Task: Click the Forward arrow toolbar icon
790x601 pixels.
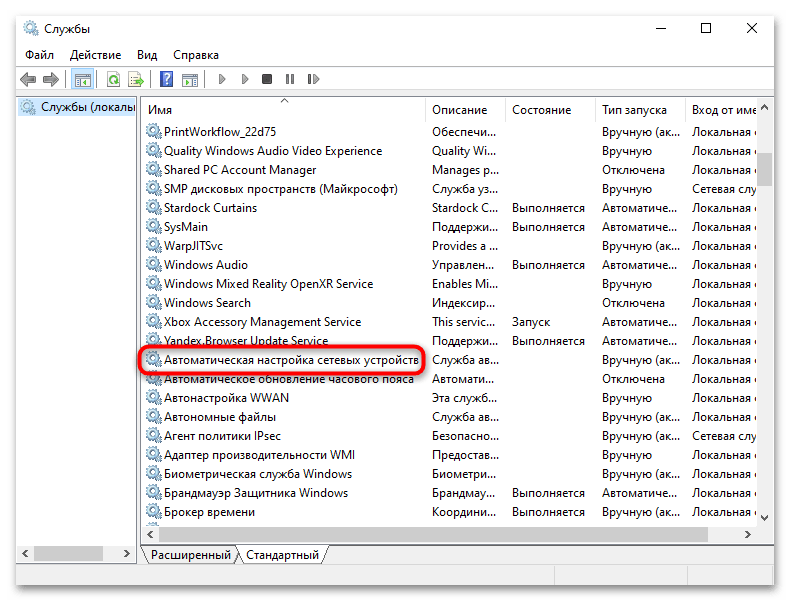Action: click(51, 79)
